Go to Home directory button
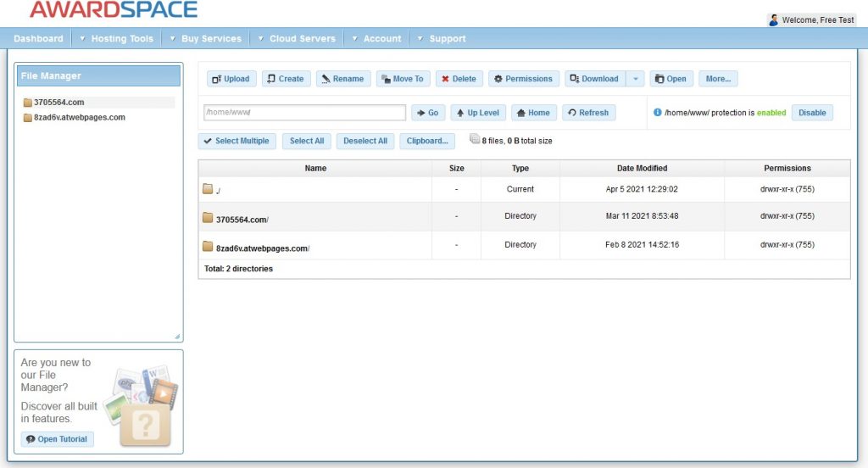The width and height of the screenshot is (868, 468). coord(534,113)
